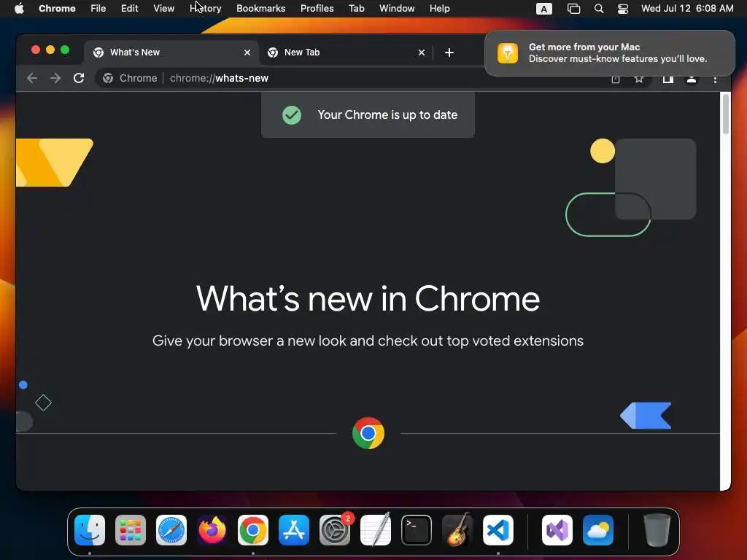Open the File menu
747x560 pixels.
[x=98, y=8]
